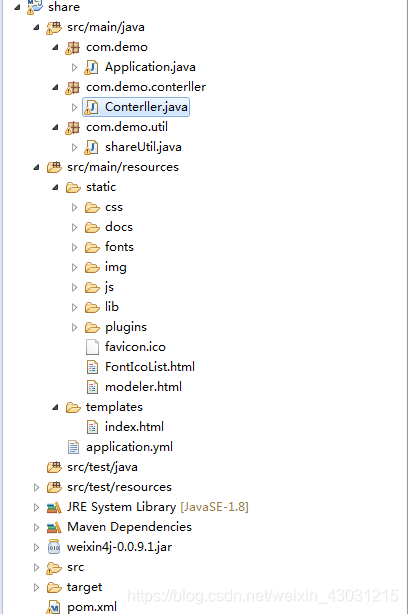Expand Application.java members
This screenshot has width=408, height=614.
[x=74, y=67]
